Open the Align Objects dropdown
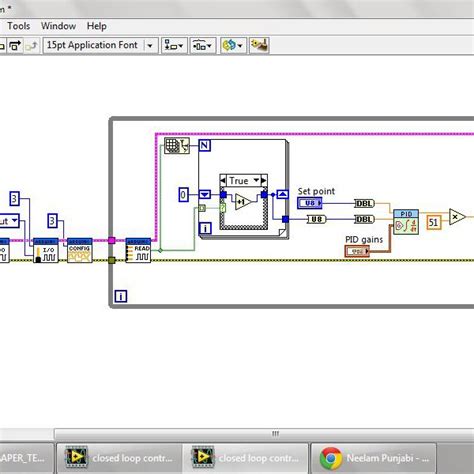 click(174, 45)
